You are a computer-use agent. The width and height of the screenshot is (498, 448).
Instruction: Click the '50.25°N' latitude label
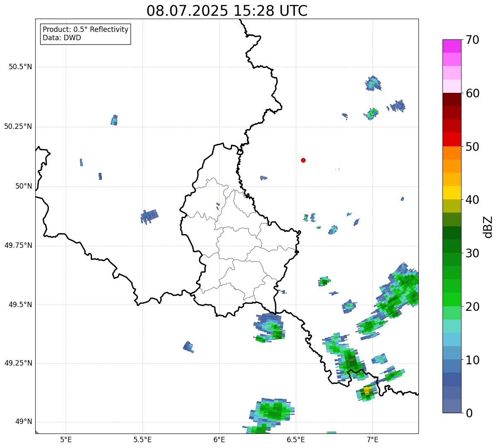(x=18, y=126)
